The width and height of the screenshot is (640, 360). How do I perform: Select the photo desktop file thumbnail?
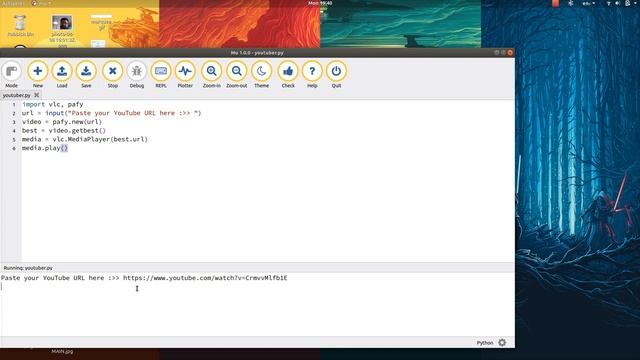62,23
